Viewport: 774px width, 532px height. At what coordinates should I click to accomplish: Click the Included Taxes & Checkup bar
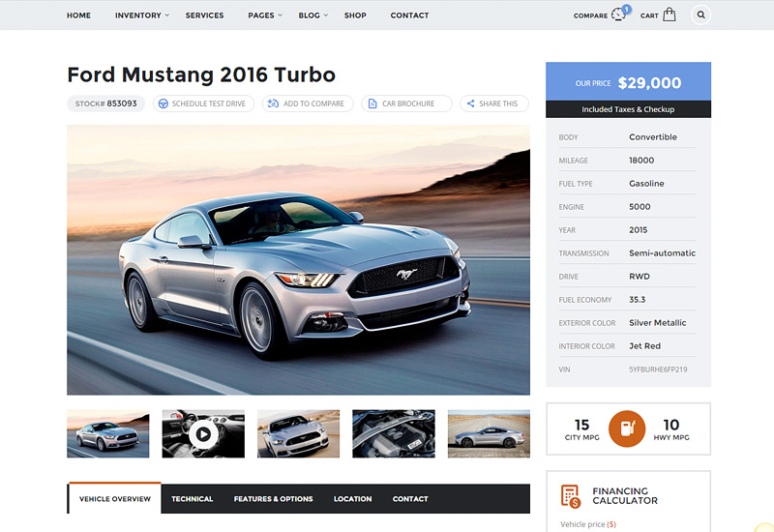tap(628, 109)
